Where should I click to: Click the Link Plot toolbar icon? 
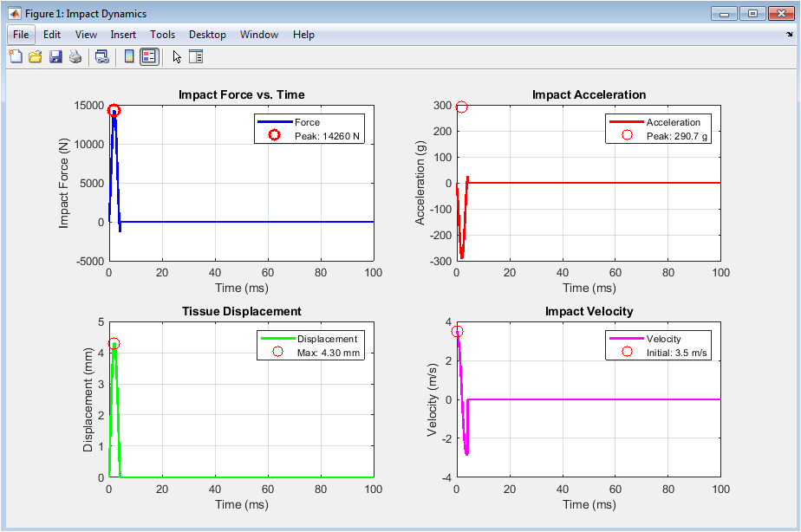[x=102, y=57]
